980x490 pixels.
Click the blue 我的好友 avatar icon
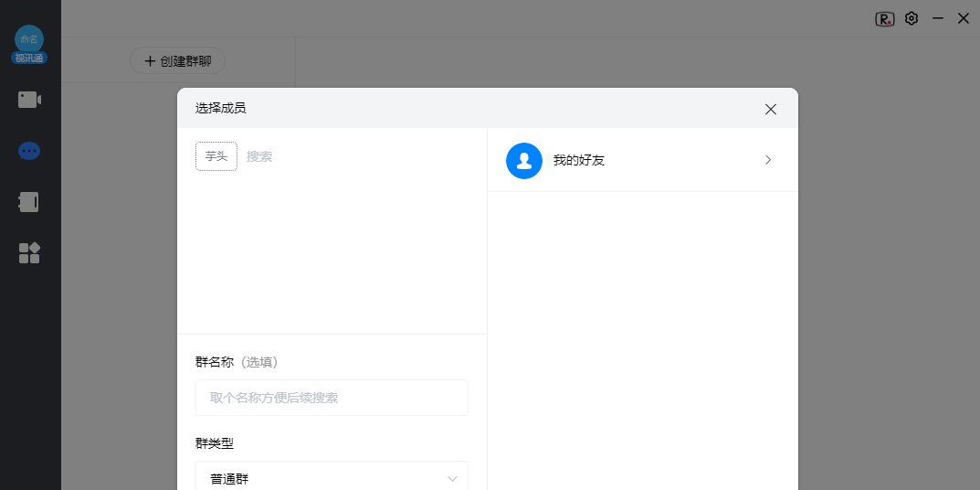tap(524, 160)
